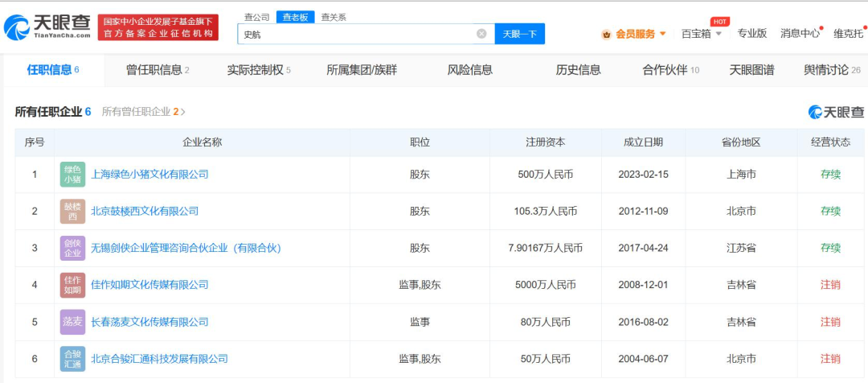Click the 鼓楼西 company logo icon
Image resolution: width=868 pixels, height=383 pixels.
click(72, 212)
